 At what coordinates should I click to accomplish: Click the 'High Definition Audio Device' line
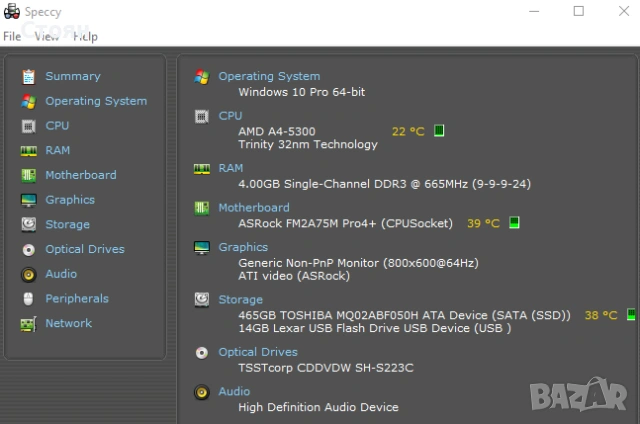click(318, 407)
